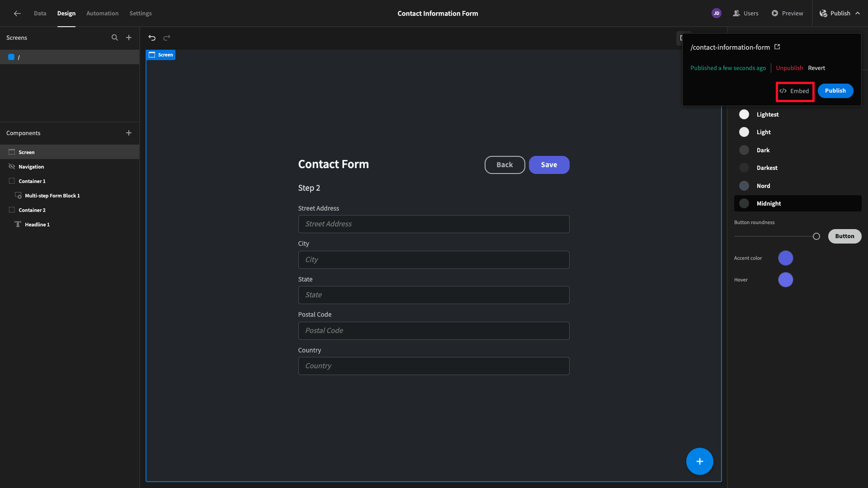The width and height of the screenshot is (868, 488).
Task: Click the blue Publish button in popup
Action: coord(835,91)
